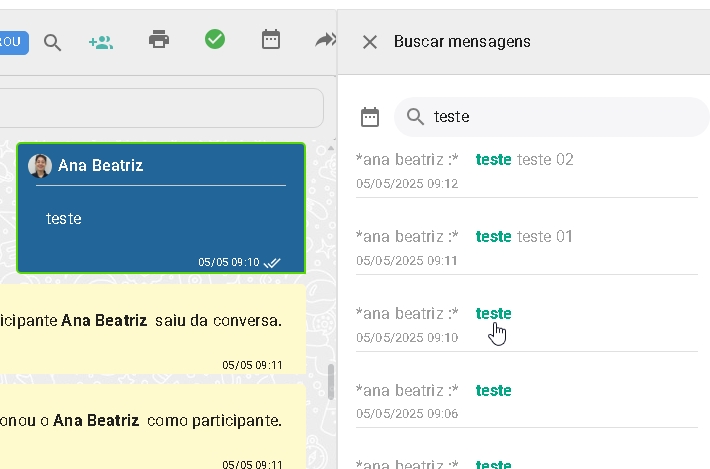Viewport: 710px width, 469px height.
Task: Click the magnifier inside the search field
Action: [415, 117]
